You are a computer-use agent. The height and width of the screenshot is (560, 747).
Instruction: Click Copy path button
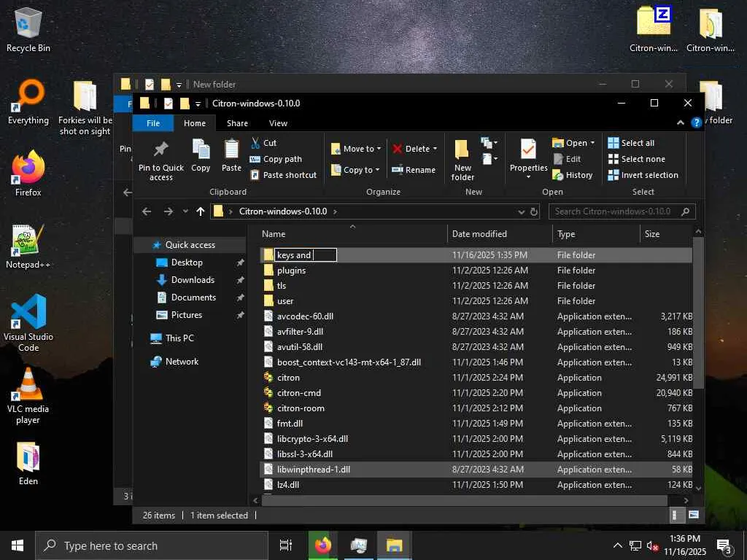pyautogui.click(x=276, y=159)
